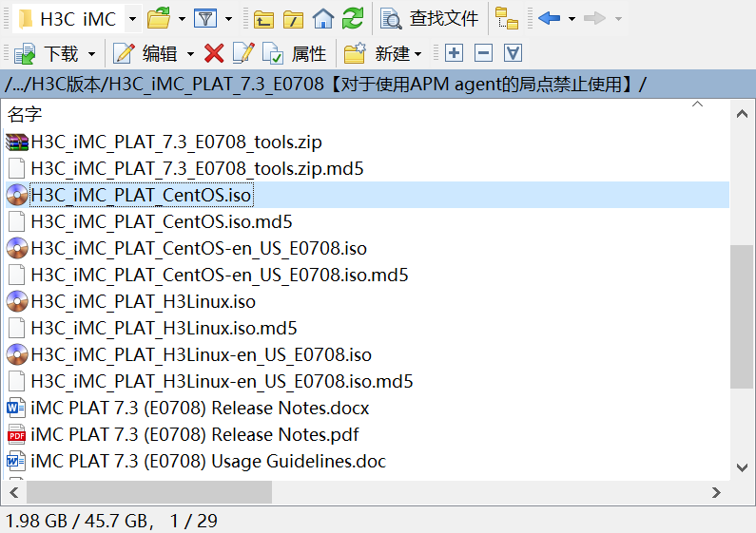Select Usage Guidelines.doc file

pyautogui.click(x=208, y=461)
